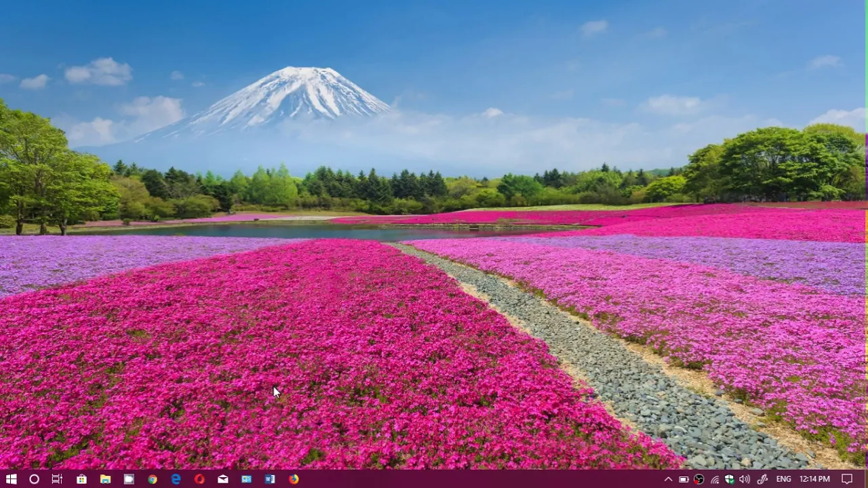868x488 pixels.
Task: Launch Google Chrome from the taskbar
Action: pos(153,479)
